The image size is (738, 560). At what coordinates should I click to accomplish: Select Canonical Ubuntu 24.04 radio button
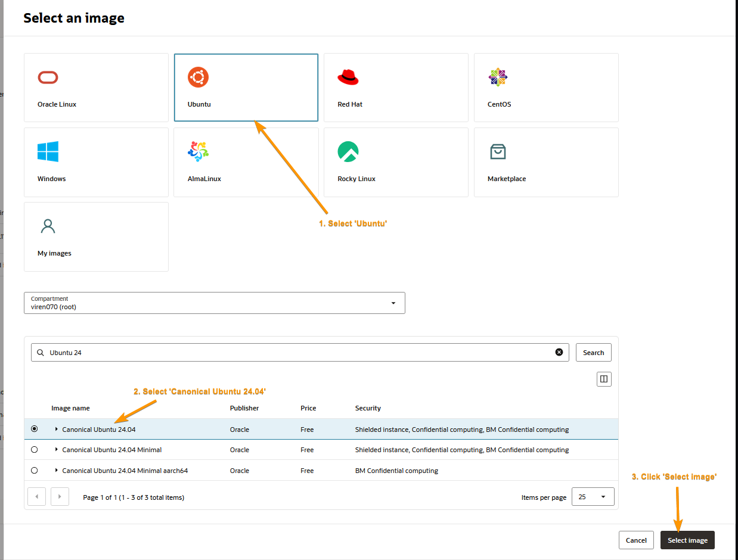(x=34, y=429)
